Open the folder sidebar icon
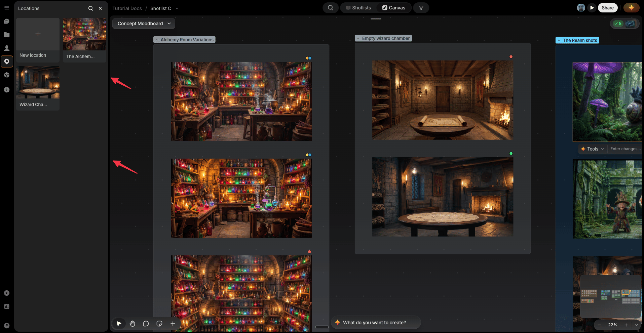Image resolution: width=644 pixels, height=333 pixels. 7,35
